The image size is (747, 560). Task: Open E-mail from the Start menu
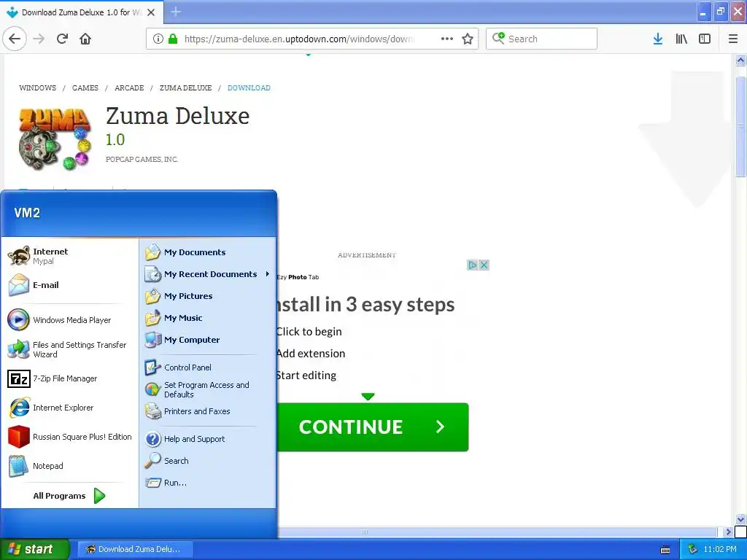coord(69,285)
